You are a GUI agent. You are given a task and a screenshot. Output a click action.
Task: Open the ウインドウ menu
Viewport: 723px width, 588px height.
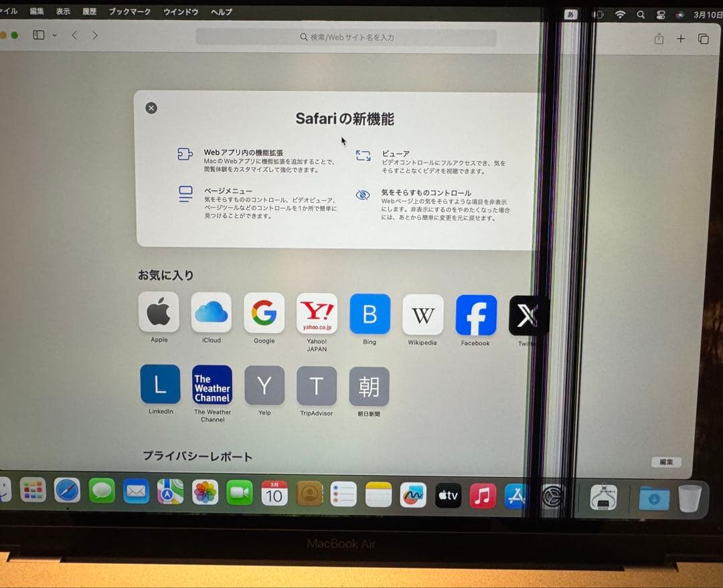point(181,11)
